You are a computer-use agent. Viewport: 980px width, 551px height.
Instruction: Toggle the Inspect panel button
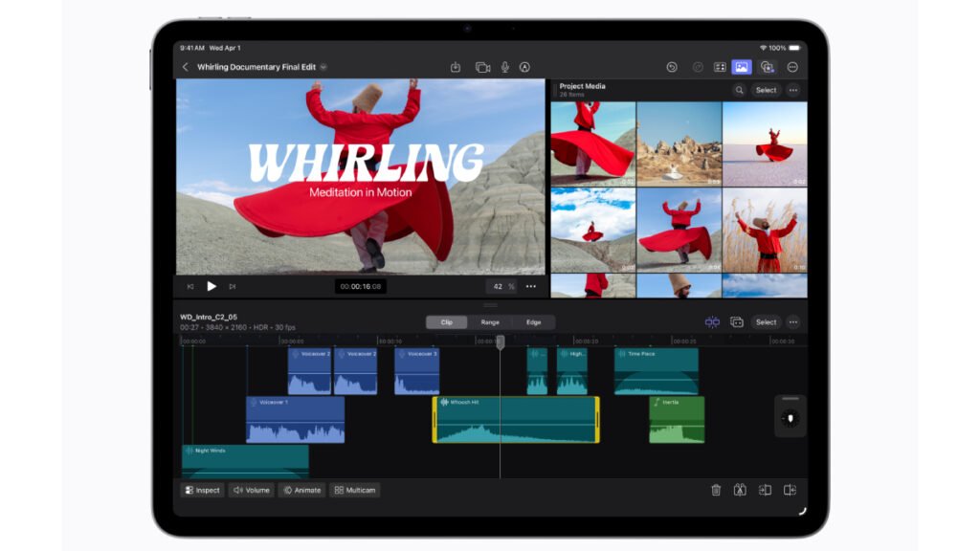tap(202, 490)
